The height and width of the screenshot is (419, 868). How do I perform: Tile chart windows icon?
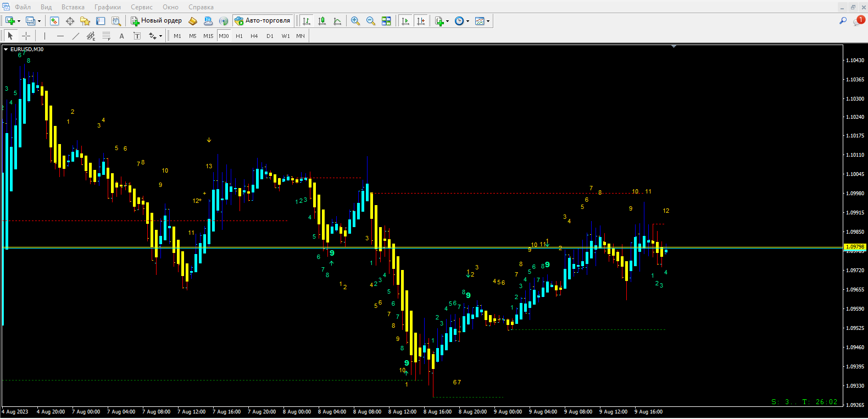click(386, 21)
